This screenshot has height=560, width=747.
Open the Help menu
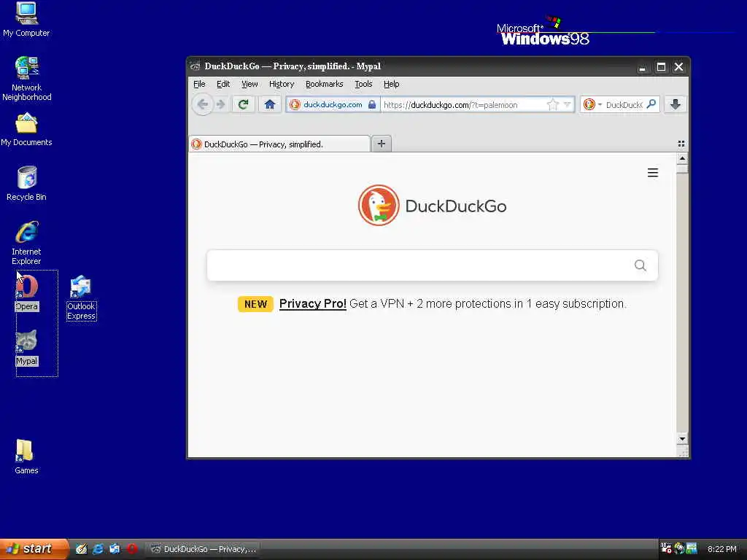(x=392, y=84)
